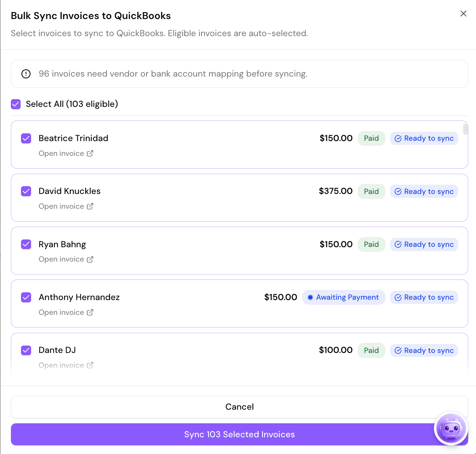Deselect Beatrice Trinidad's invoice

coord(26,138)
